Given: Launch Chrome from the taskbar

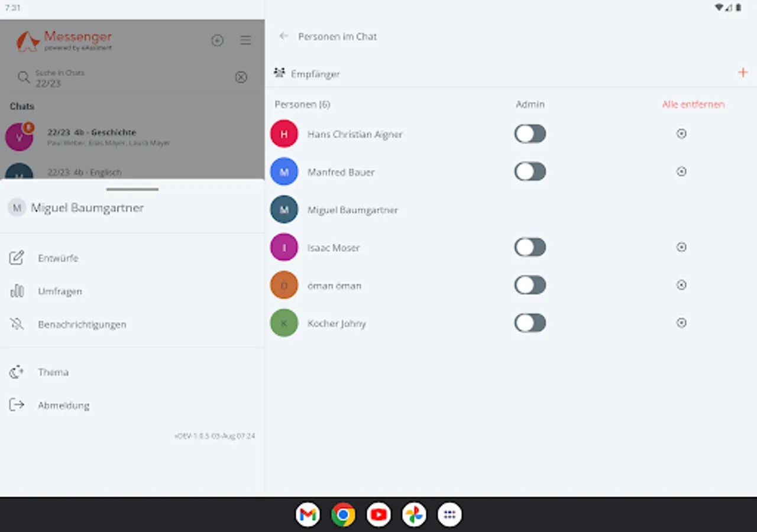Looking at the screenshot, I should click(x=343, y=515).
